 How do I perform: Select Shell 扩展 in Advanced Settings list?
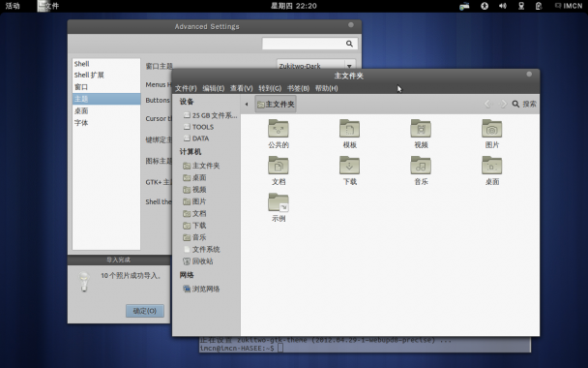tap(106, 76)
